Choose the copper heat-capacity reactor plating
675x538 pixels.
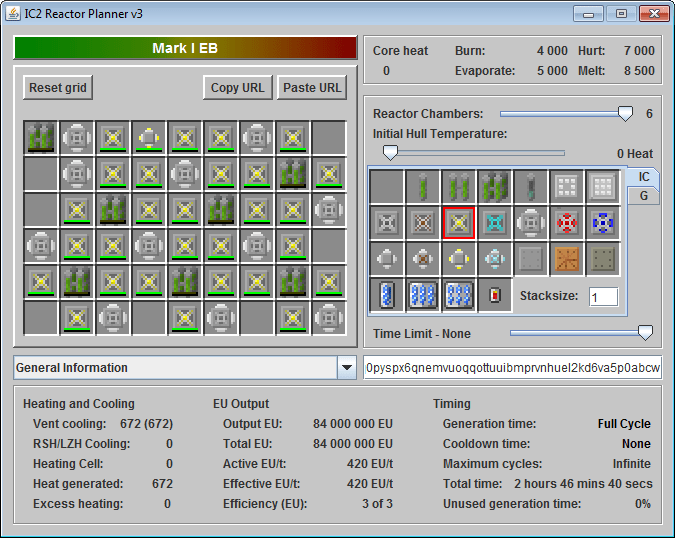click(x=567, y=259)
